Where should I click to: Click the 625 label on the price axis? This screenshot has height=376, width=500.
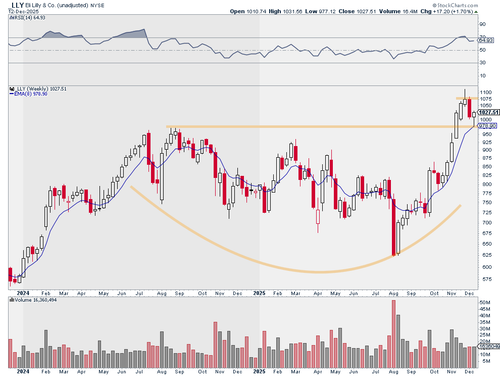[487, 255]
